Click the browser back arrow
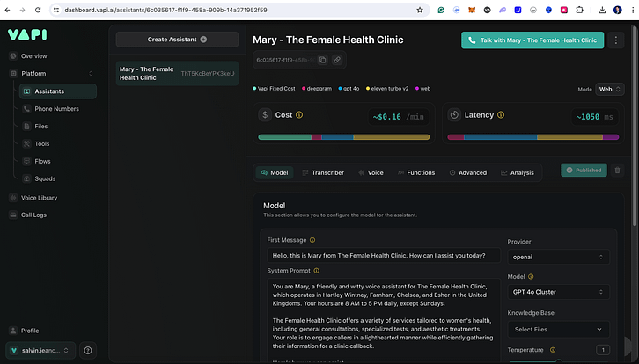This screenshot has width=639, height=364. [7, 11]
